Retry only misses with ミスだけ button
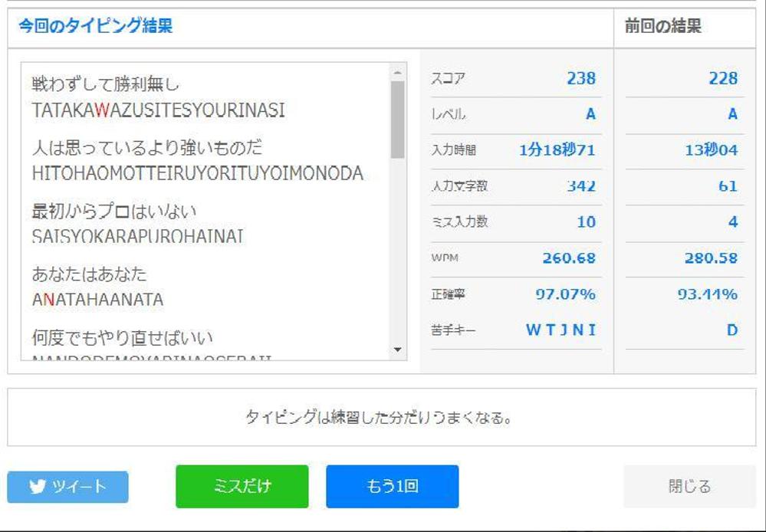The image size is (766, 532). 242,486
